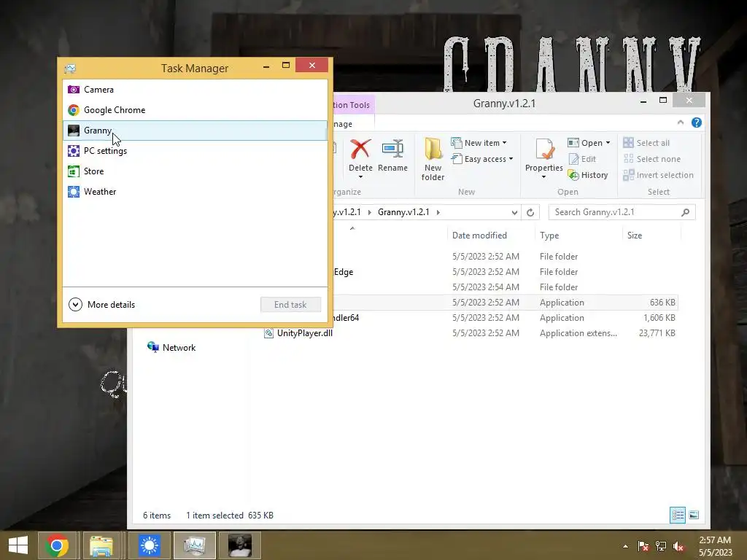Expand the breadcrumb arrow after Granny.v1.2.1
This screenshot has height=560, width=747.
(x=438, y=212)
